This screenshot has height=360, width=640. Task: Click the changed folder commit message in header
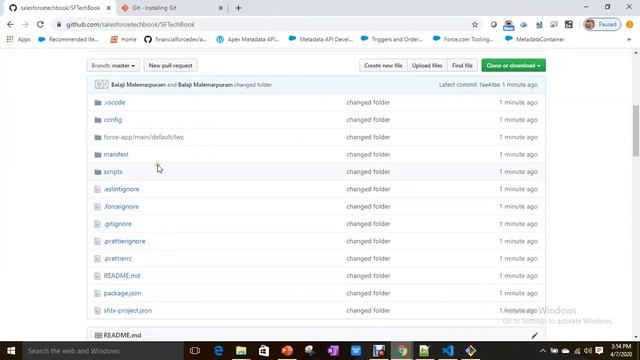pyautogui.click(x=253, y=85)
